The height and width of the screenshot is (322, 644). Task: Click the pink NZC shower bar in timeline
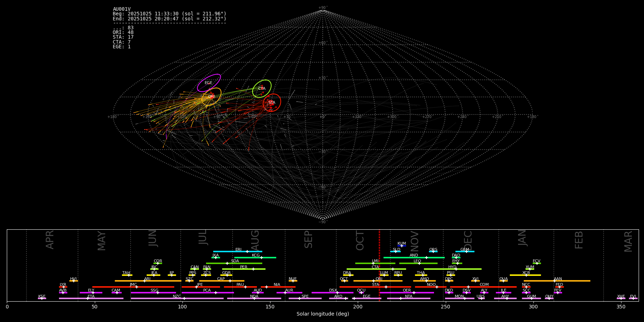coord(177,298)
